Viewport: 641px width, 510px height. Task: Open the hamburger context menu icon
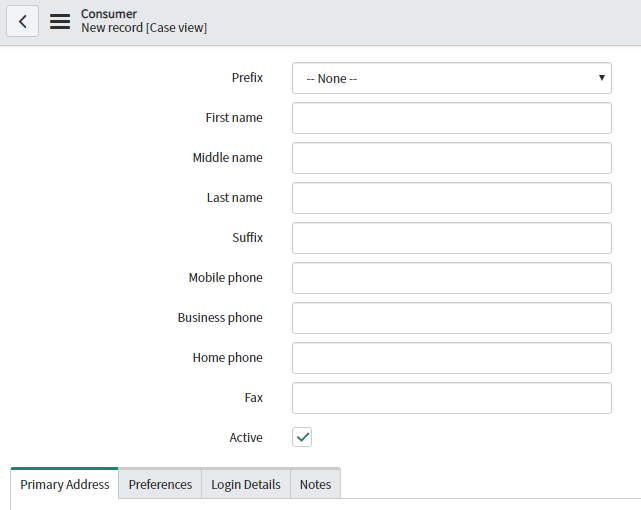click(x=60, y=21)
